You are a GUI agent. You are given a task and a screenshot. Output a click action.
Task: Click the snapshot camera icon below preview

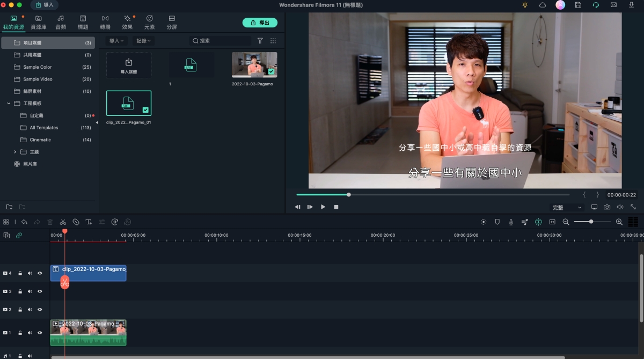[x=607, y=207]
